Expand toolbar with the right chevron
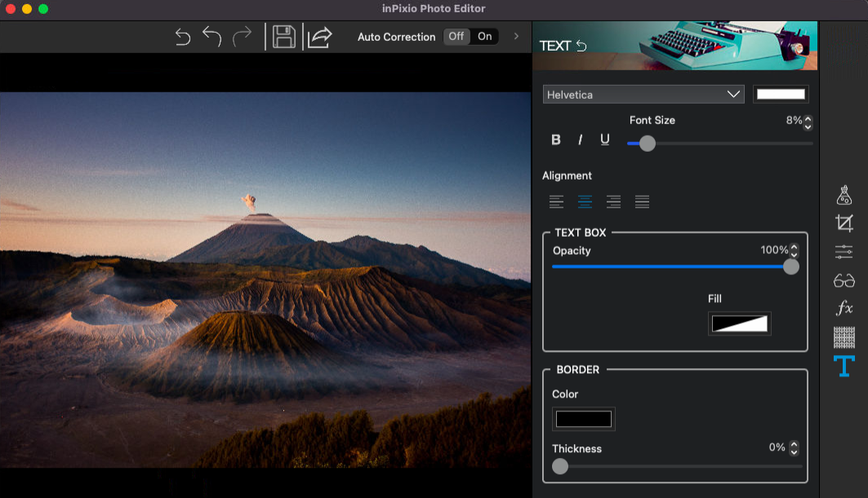This screenshot has width=868, height=498. [516, 37]
